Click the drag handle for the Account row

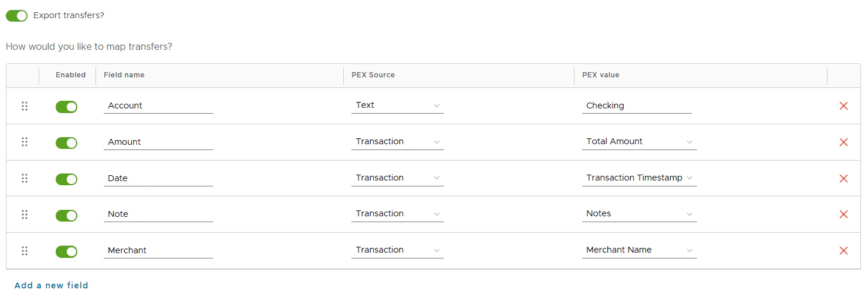[25, 106]
